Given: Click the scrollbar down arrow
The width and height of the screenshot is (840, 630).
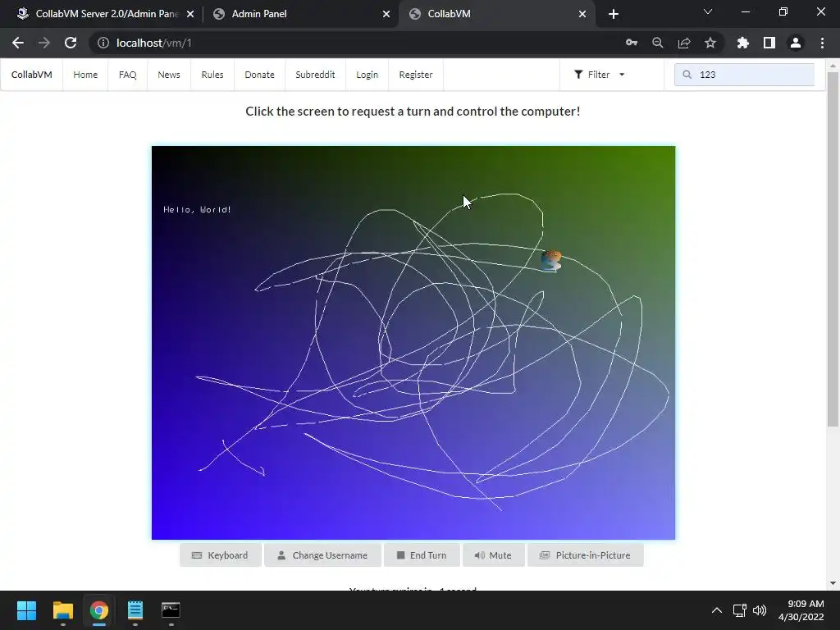Looking at the screenshot, I should coord(833,583).
